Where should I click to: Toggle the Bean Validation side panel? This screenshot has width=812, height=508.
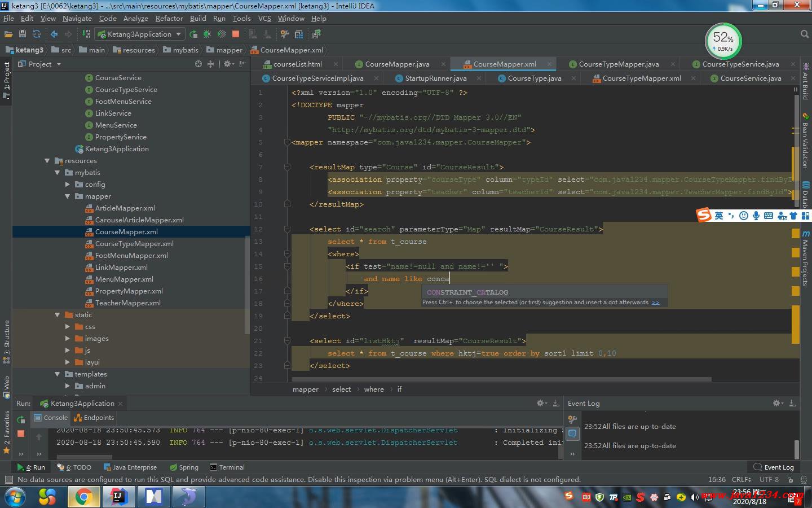click(806, 141)
